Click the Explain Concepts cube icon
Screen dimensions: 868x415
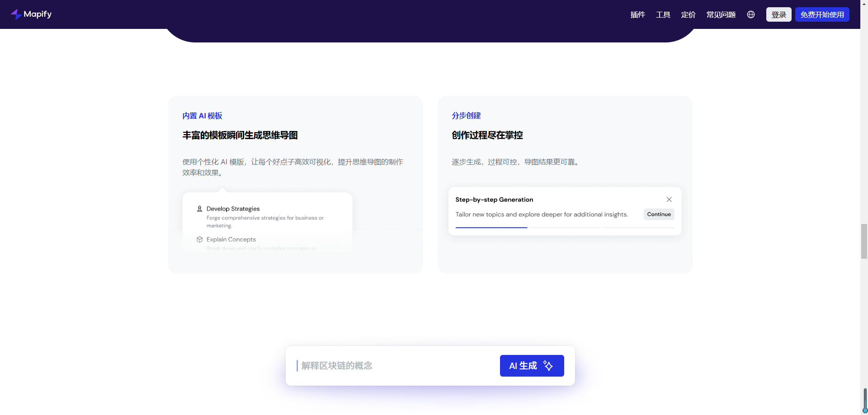[199, 239]
